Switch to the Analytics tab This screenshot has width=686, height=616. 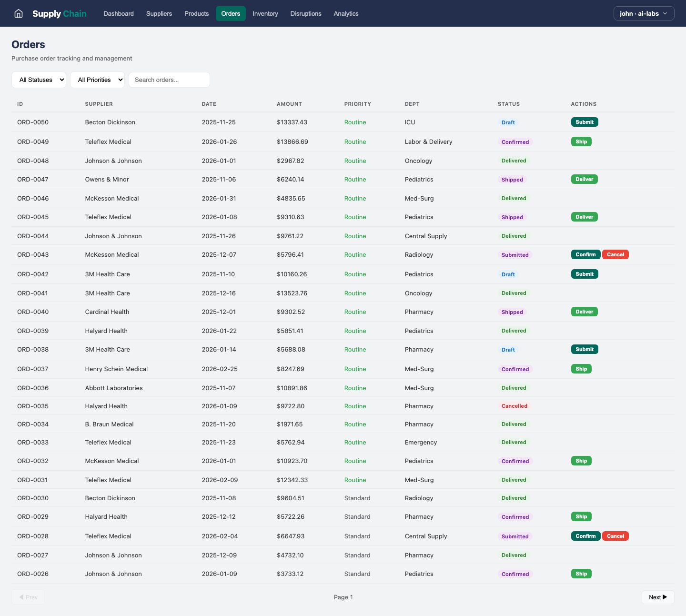[346, 13]
